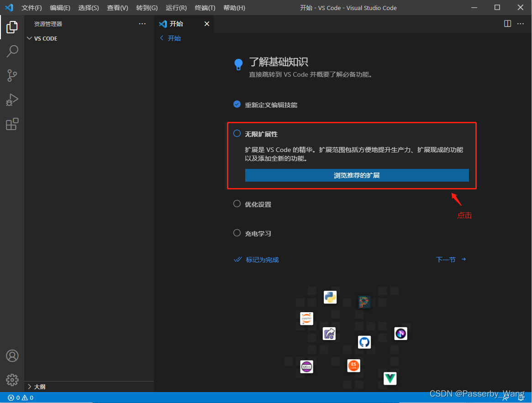Click errors and warnings status indicator
Image resolution: width=532 pixels, height=403 pixels.
click(x=21, y=398)
